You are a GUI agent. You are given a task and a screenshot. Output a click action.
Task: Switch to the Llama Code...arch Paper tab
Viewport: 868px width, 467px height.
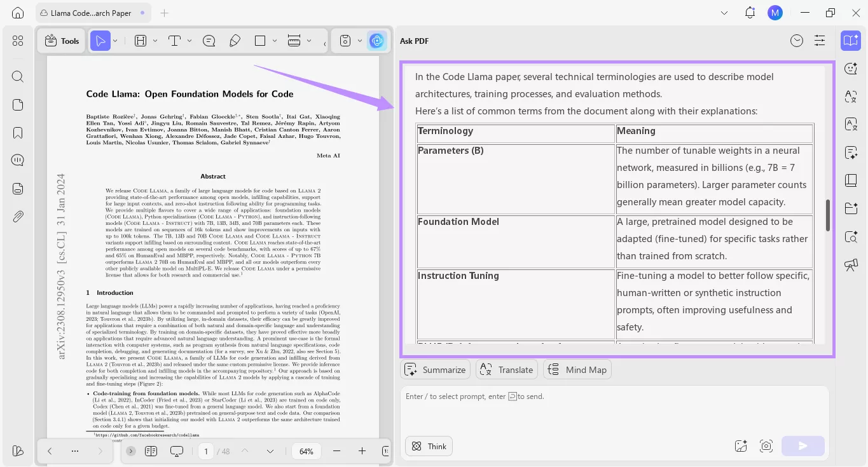[x=93, y=13]
